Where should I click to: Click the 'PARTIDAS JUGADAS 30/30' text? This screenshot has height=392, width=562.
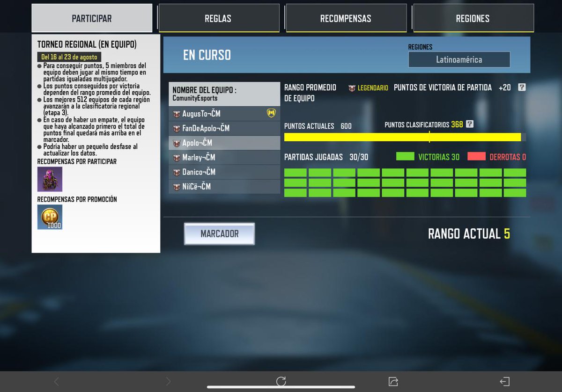tap(326, 157)
